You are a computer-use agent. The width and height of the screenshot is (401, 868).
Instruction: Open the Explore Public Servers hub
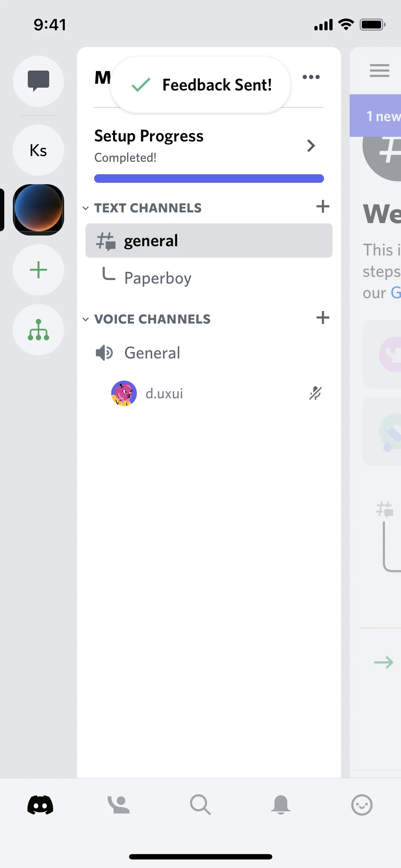pyautogui.click(x=38, y=330)
